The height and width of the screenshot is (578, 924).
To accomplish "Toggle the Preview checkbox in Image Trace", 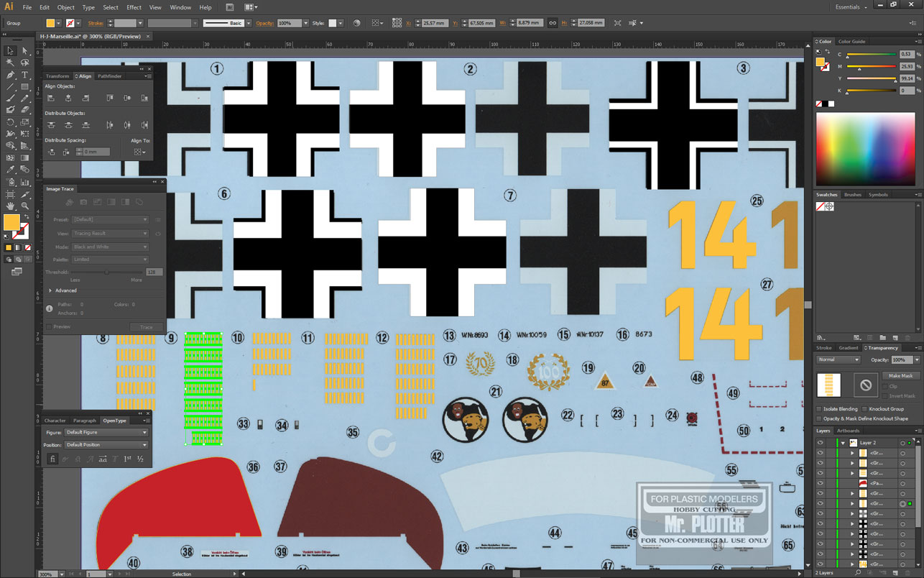I will [50, 326].
